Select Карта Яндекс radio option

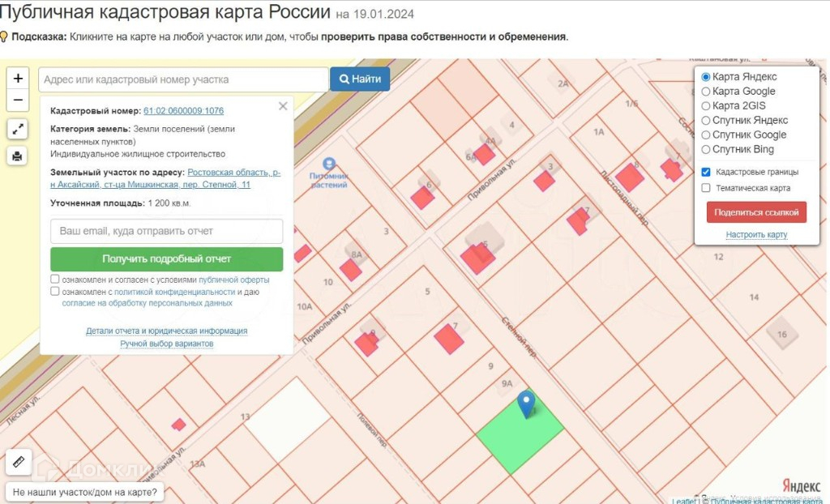706,77
